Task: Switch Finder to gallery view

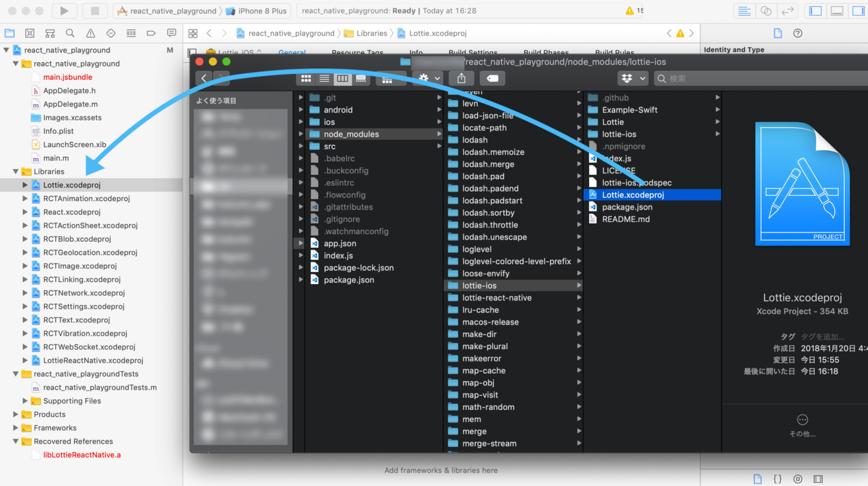Action: tap(361, 78)
